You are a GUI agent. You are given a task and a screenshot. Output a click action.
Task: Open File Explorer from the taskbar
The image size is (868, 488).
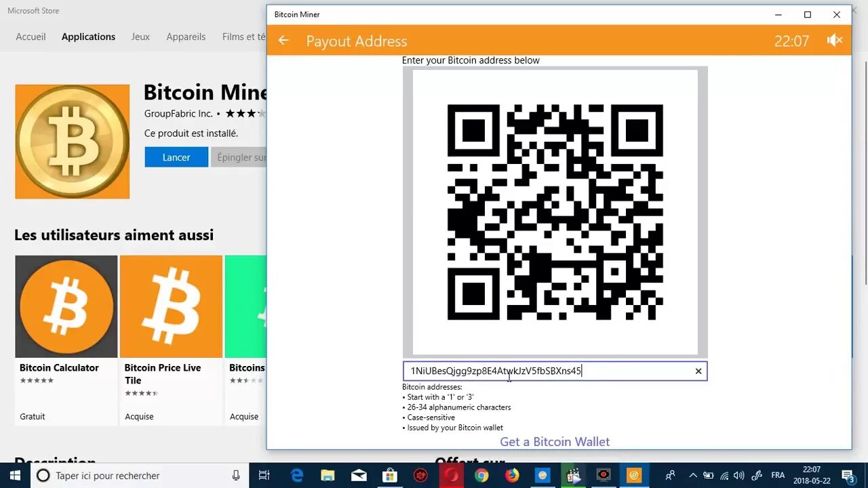pyautogui.click(x=328, y=475)
